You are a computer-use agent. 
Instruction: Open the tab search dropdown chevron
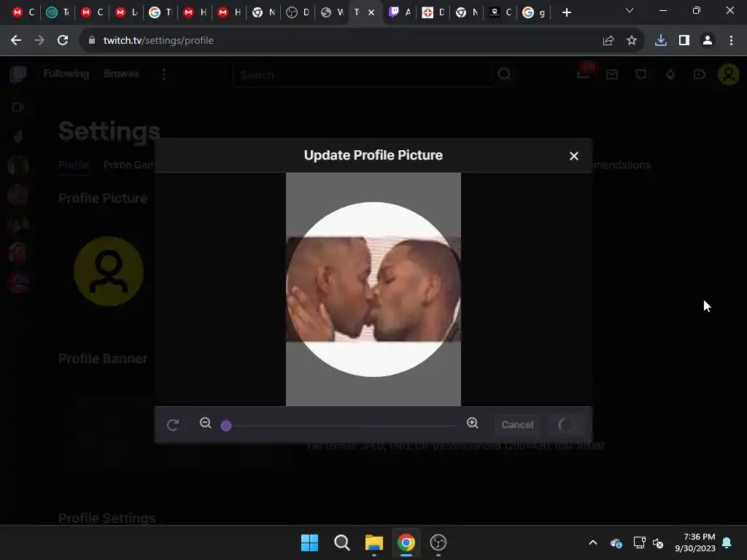click(x=630, y=10)
